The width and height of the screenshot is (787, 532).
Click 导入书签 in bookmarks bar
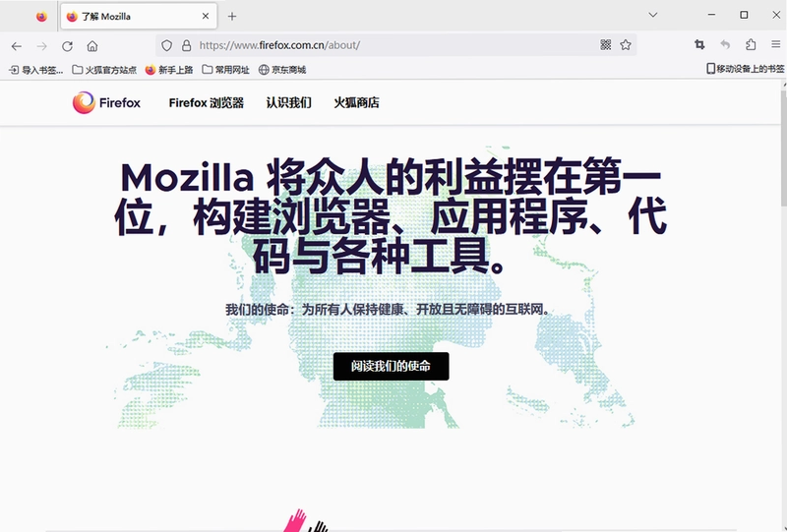click(36, 70)
